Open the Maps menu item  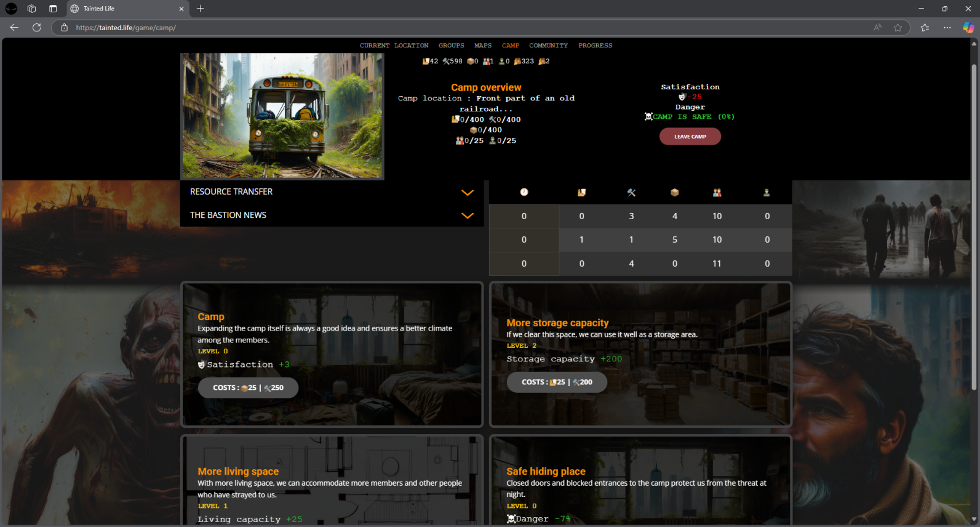(x=482, y=46)
